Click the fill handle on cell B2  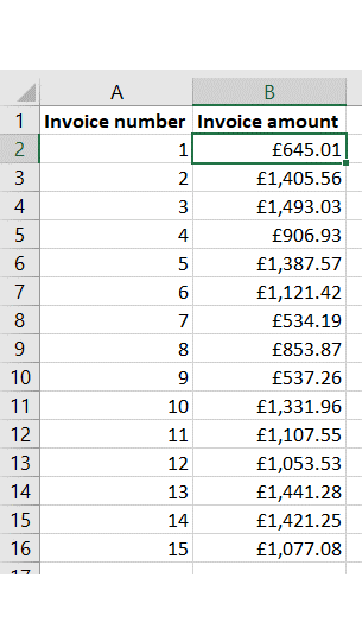coord(346,163)
